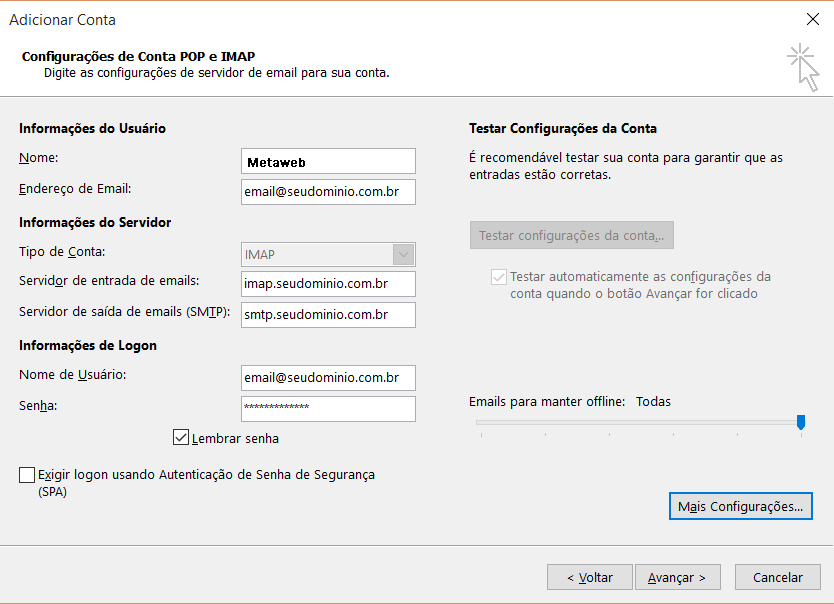Enable Exigir logon usando SPA checkbox
The image size is (834, 604).
coord(27,475)
